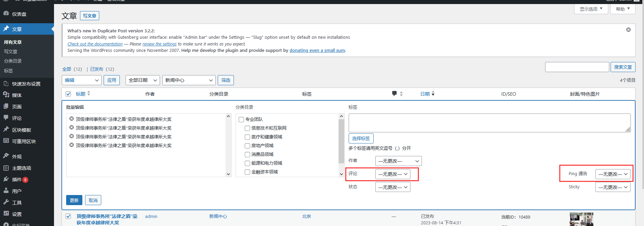Dismiss the Duplicate Post notice
Viewport: 644px width, 226px height.
tap(628, 30)
